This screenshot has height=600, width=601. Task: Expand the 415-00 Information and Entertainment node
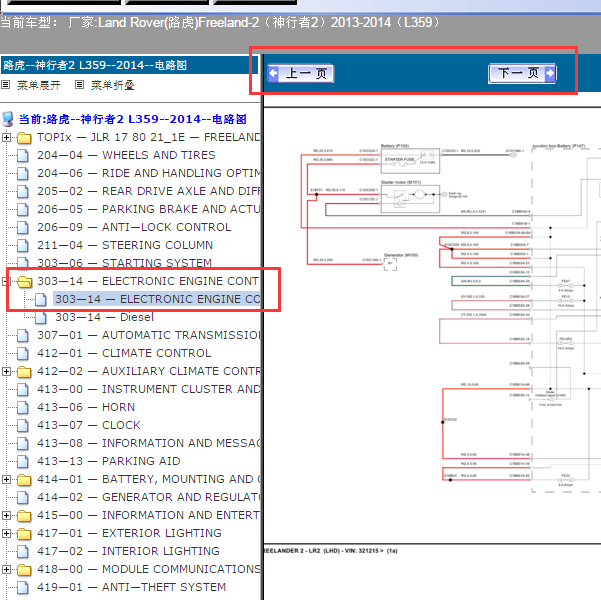click(6, 516)
